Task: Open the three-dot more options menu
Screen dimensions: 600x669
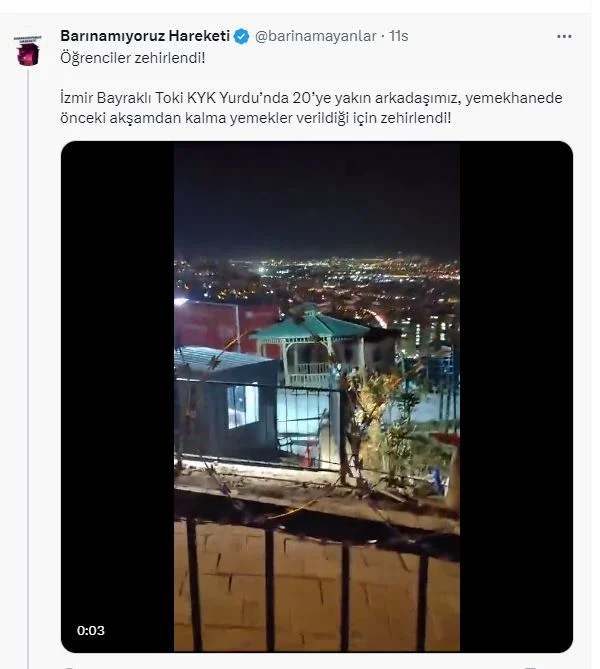Action: coord(564,36)
